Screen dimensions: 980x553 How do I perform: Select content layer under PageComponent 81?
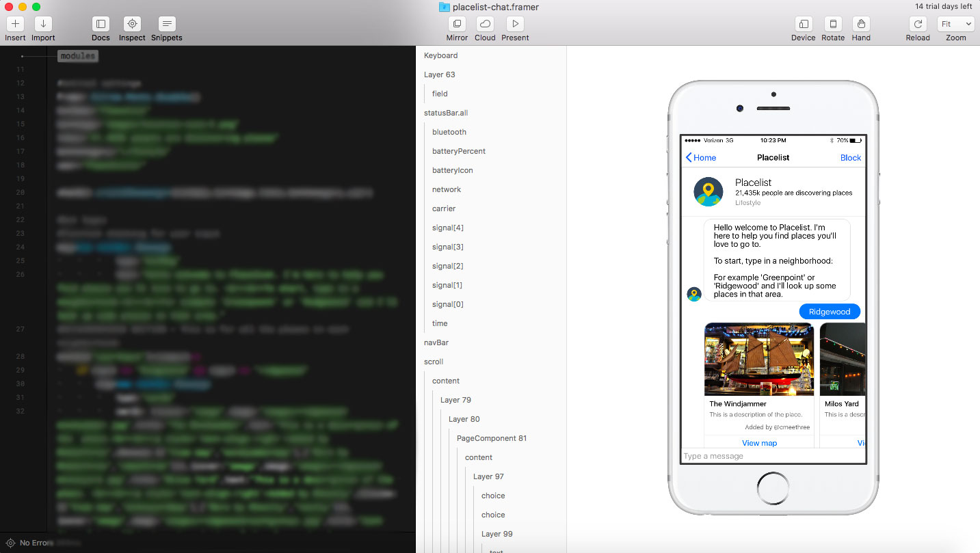pos(479,457)
